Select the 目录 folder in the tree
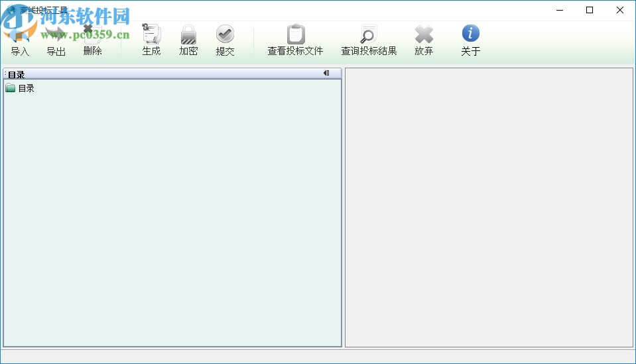This screenshot has width=636, height=364. tap(20, 88)
